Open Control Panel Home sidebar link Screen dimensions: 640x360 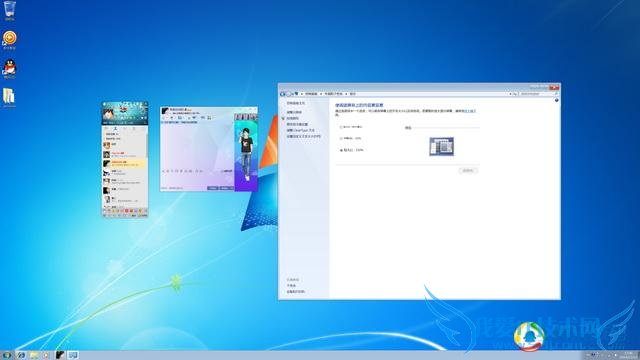pos(296,104)
